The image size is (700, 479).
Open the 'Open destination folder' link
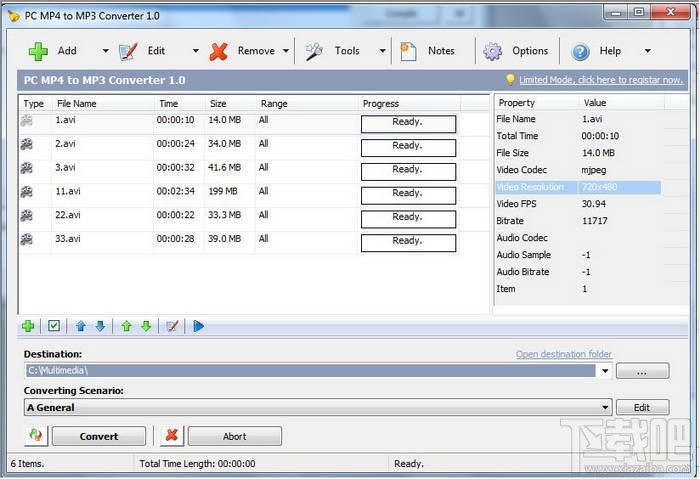click(564, 354)
